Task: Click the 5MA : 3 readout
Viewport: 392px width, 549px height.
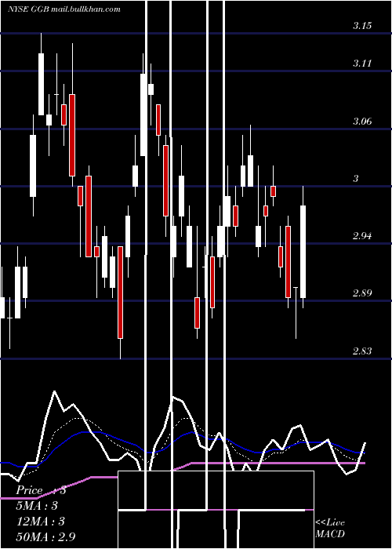Action: pos(37,506)
